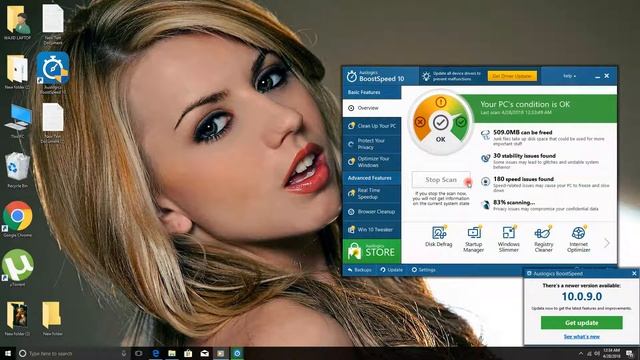This screenshot has height=360, width=640.
Task: Click the green checkmark gauge icon
Action: (461, 122)
